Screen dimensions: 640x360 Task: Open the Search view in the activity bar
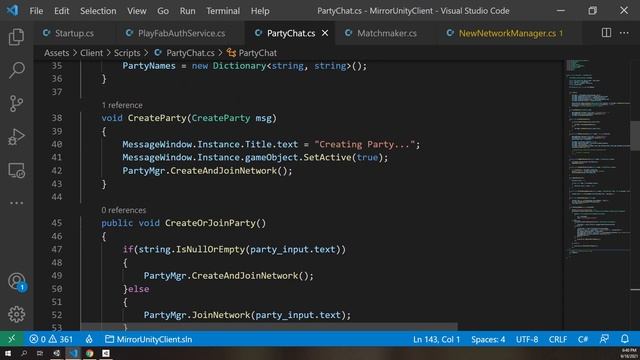point(16,70)
